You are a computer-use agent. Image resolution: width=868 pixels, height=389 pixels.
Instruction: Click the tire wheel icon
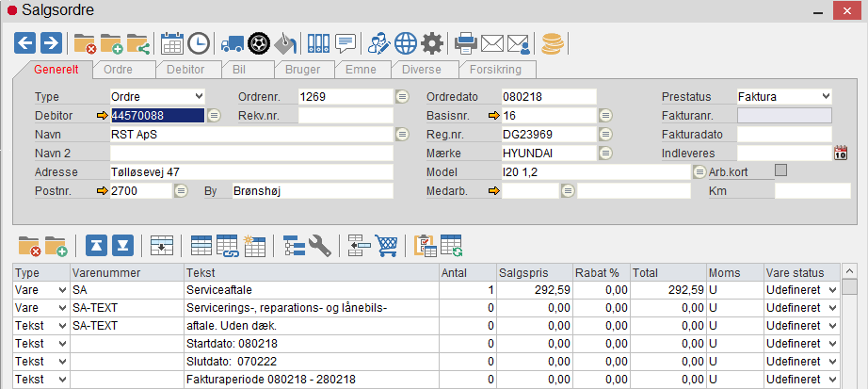tap(258, 42)
